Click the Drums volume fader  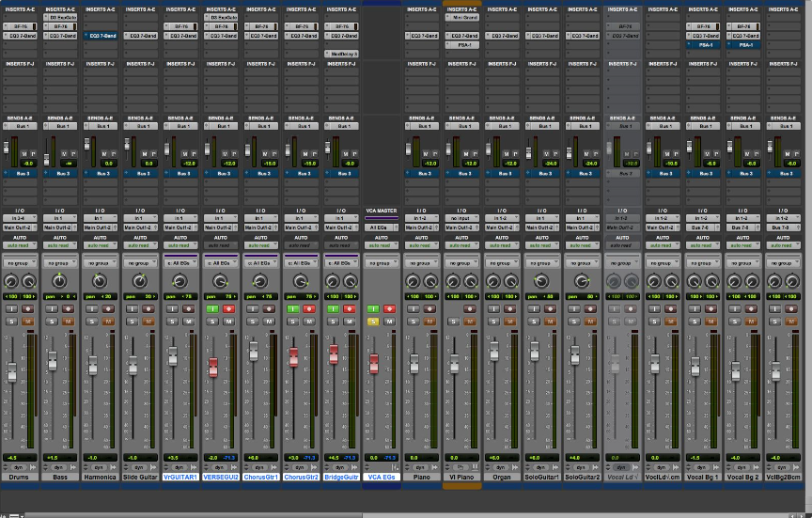pyautogui.click(x=12, y=372)
